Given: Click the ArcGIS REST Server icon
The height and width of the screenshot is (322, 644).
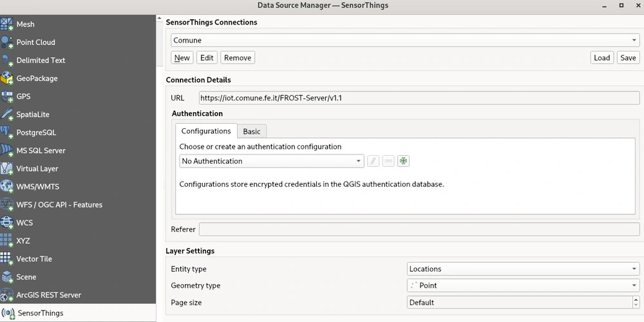Looking at the screenshot, I should pyautogui.click(x=7, y=295).
